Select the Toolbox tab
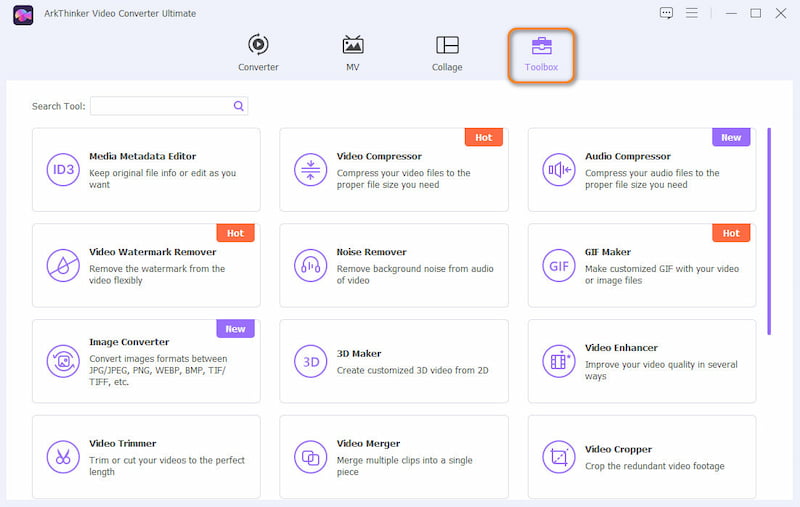Viewport: 800px width, 507px height. pos(541,55)
